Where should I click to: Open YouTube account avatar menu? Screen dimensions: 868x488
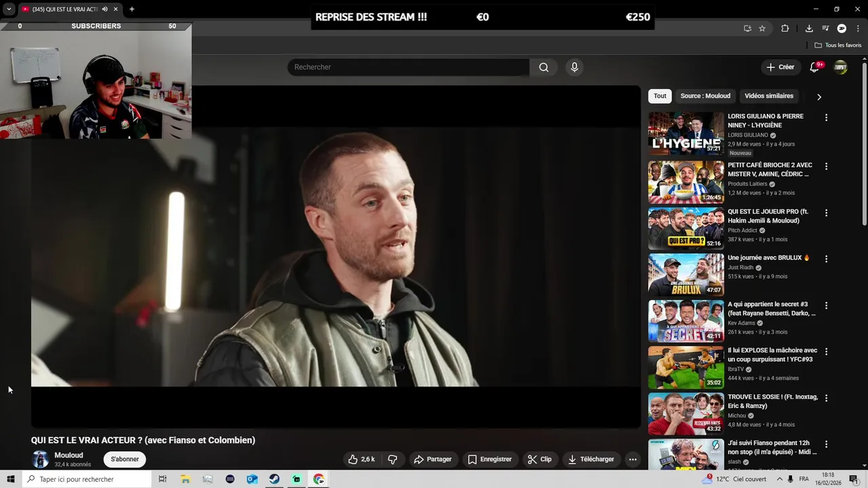coord(841,67)
